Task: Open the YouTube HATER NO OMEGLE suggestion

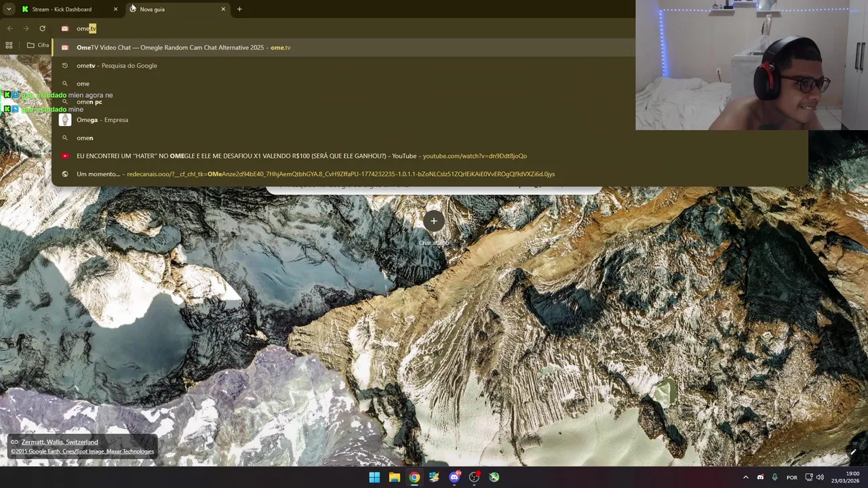Action: point(430,156)
